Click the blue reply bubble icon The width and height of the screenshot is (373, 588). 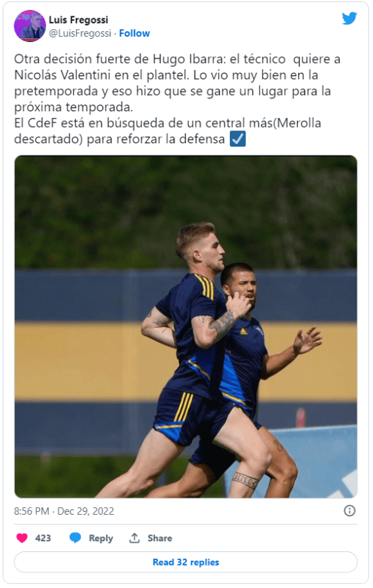click(75, 538)
